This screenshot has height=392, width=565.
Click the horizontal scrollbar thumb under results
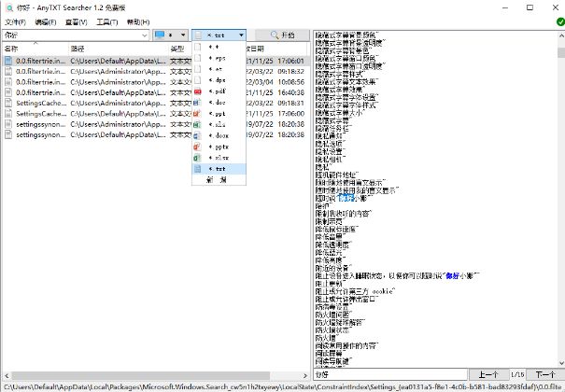point(141,375)
